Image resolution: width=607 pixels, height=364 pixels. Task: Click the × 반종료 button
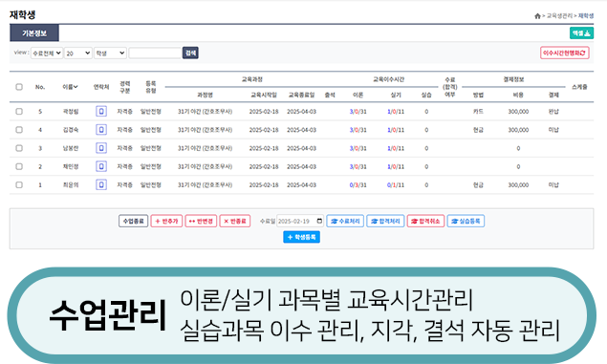tap(235, 221)
